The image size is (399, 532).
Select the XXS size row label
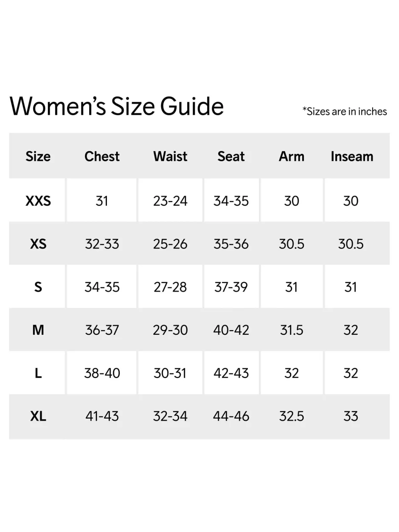point(38,201)
